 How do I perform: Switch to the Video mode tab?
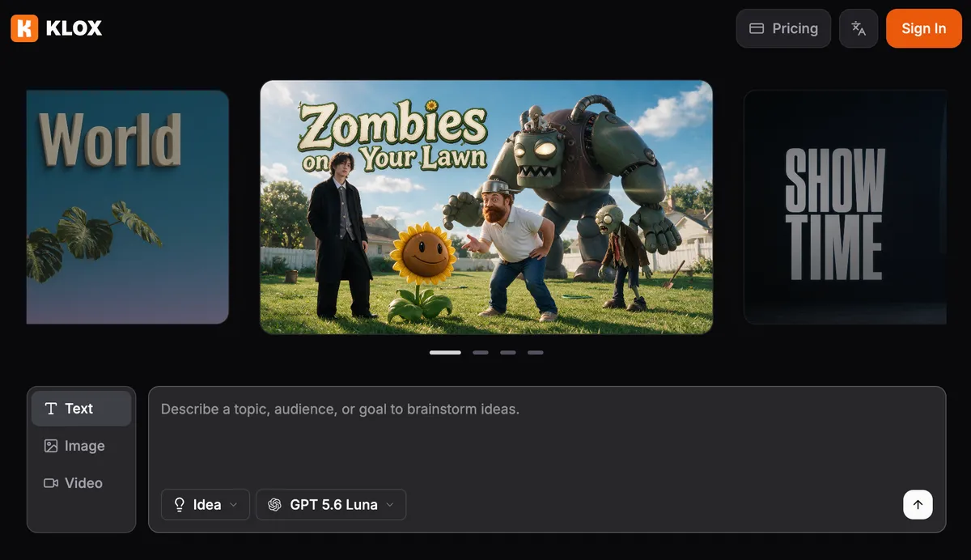pyautogui.click(x=81, y=483)
